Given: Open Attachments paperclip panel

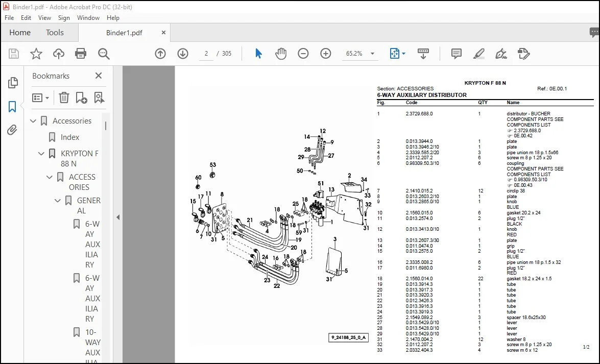Looking at the screenshot, I should (12, 130).
